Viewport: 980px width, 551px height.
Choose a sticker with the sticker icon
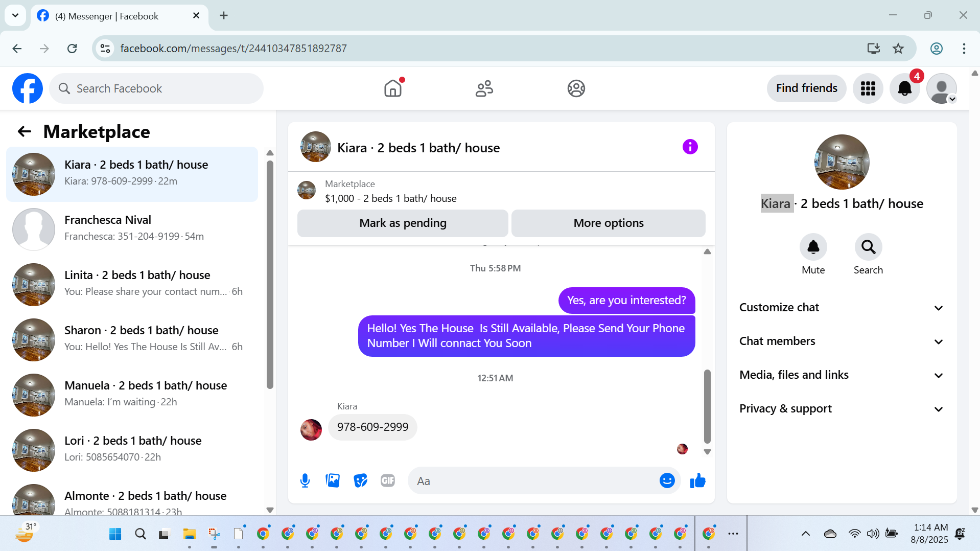[x=360, y=481]
